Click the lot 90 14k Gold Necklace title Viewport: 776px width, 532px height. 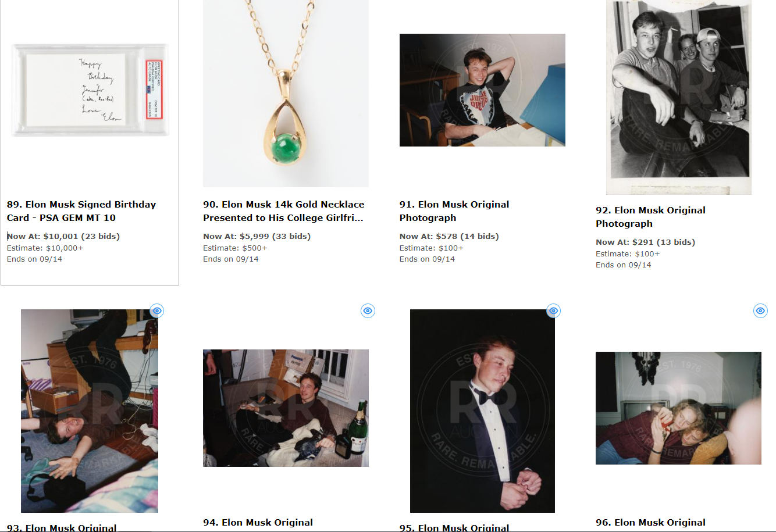[284, 211]
